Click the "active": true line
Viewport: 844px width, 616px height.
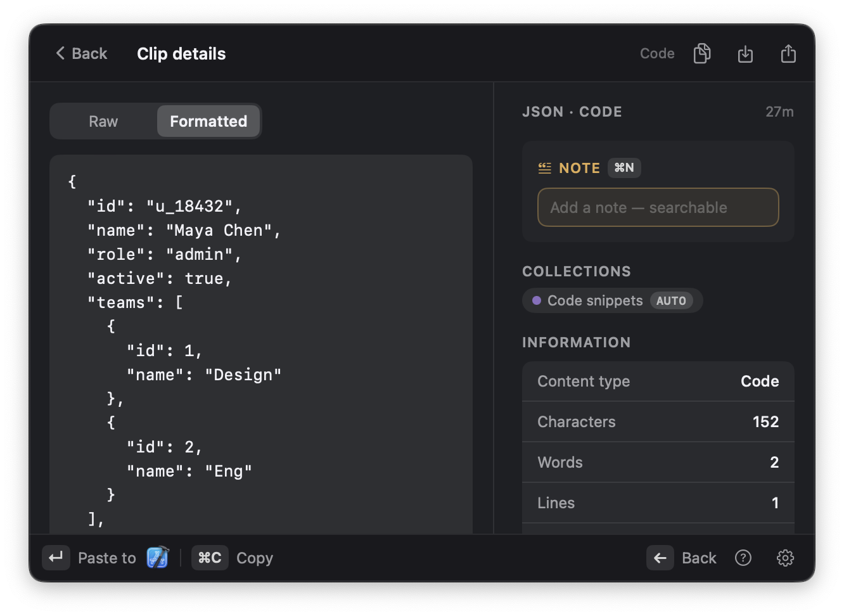pyautogui.click(x=160, y=279)
